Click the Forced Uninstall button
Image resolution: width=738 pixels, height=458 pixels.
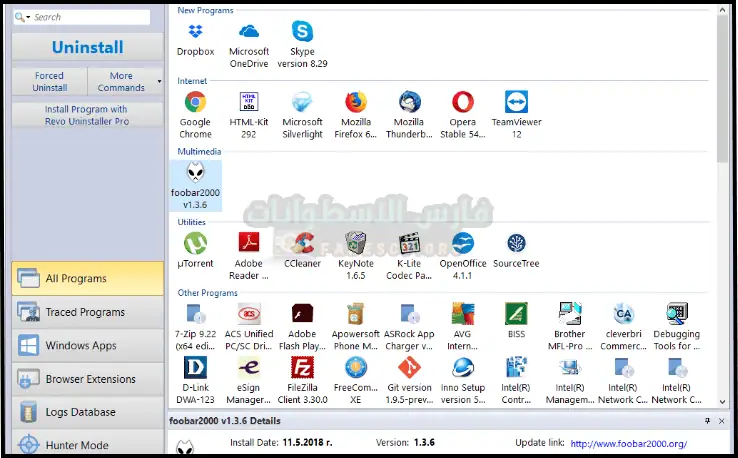click(49, 81)
